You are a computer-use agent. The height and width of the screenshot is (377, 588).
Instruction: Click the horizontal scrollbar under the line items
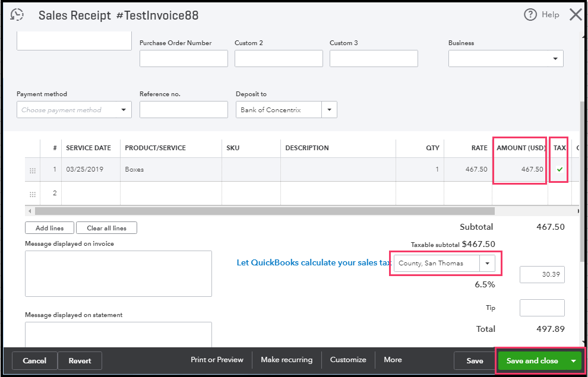point(264,211)
